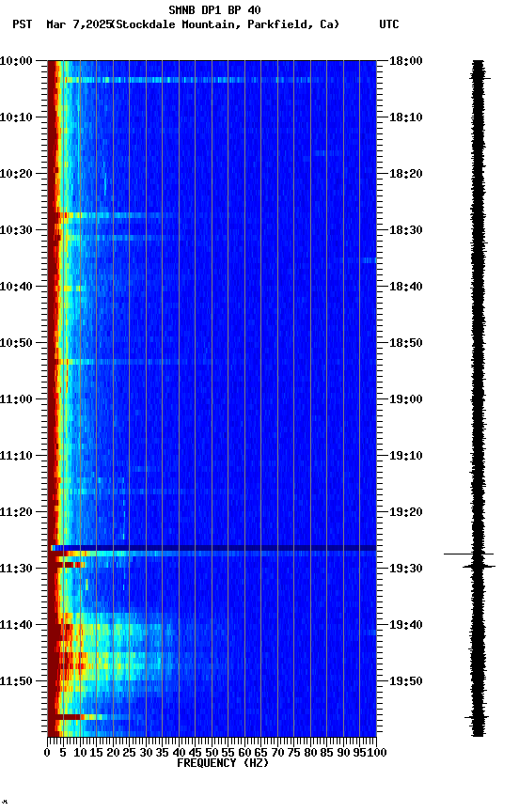This screenshot has height=812, width=519.
Task: Click the location text Stockdale Mountain, Parkfield, Ca
Action: tap(226, 24)
